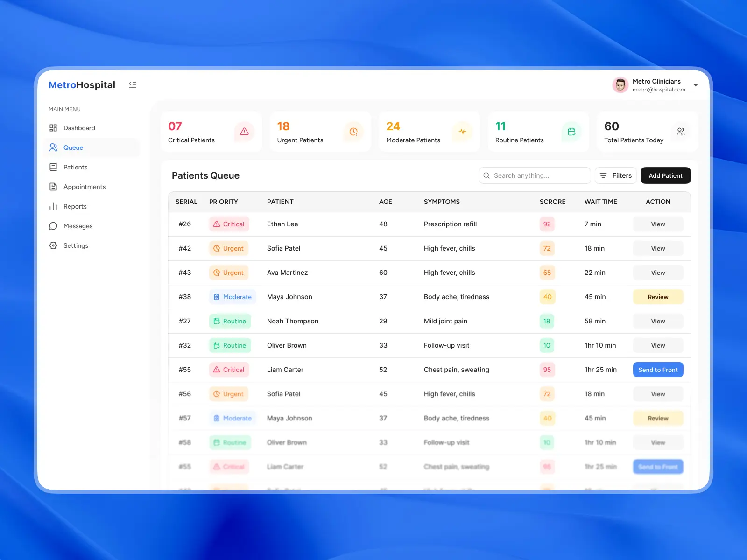Open the Dashboard menu item
Image resolution: width=747 pixels, height=560 pixels.
click(92, 128)
